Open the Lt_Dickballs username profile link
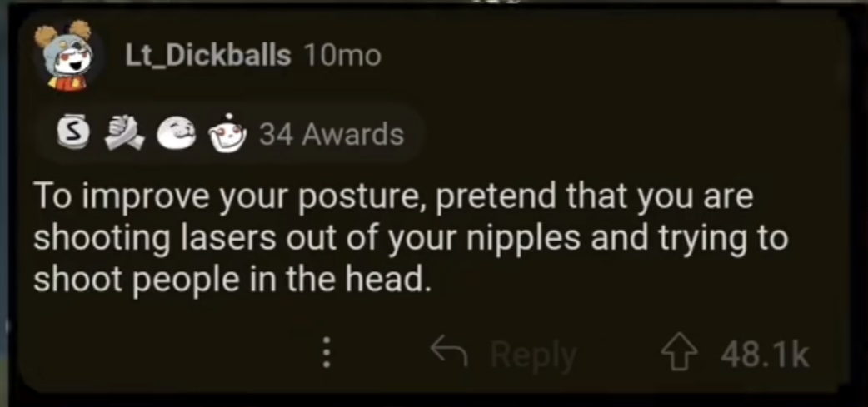 pyautogui.click(x=208, y=55)
